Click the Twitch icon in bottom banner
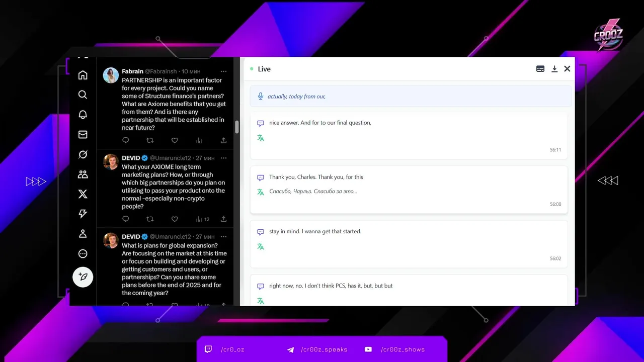Viewport: 644px width, 362px height. point(208,349)
